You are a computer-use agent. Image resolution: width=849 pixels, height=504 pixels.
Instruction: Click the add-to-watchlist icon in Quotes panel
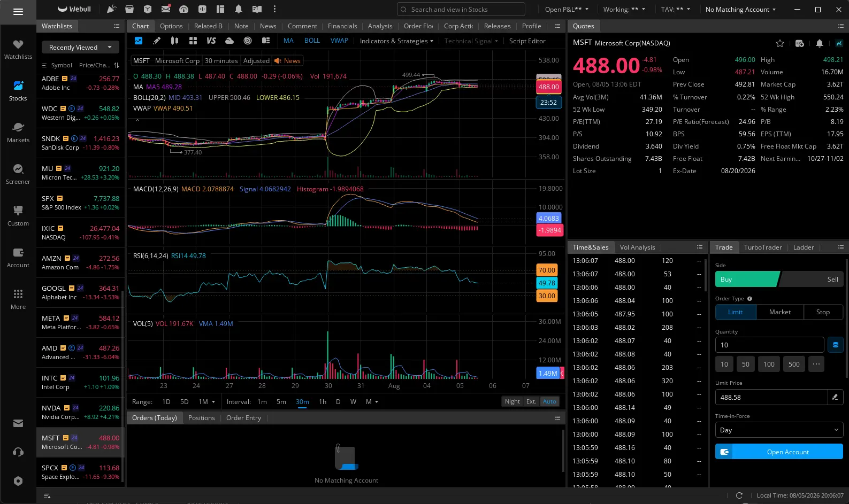(800, 43)
